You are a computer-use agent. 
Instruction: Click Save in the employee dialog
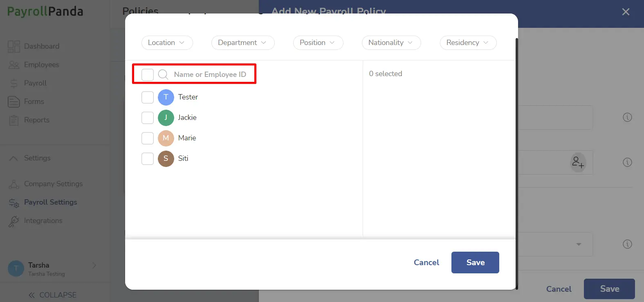click(475, 262)
